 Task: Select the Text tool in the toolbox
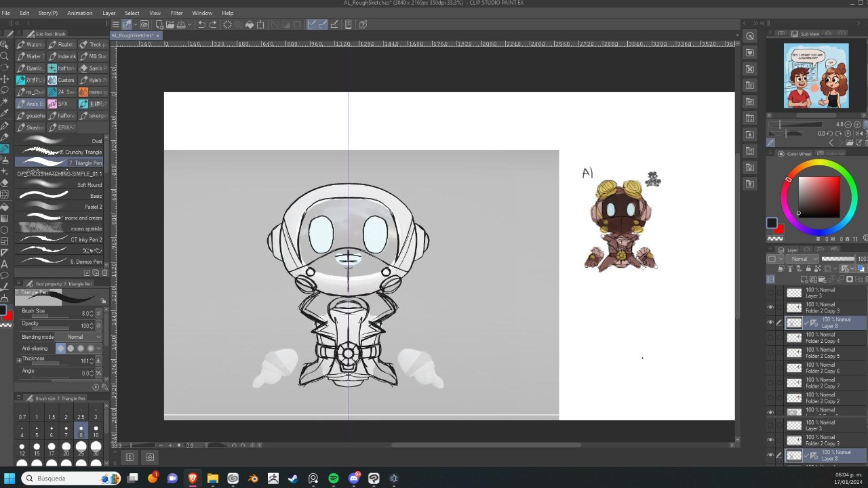click(x=5, y=264)
